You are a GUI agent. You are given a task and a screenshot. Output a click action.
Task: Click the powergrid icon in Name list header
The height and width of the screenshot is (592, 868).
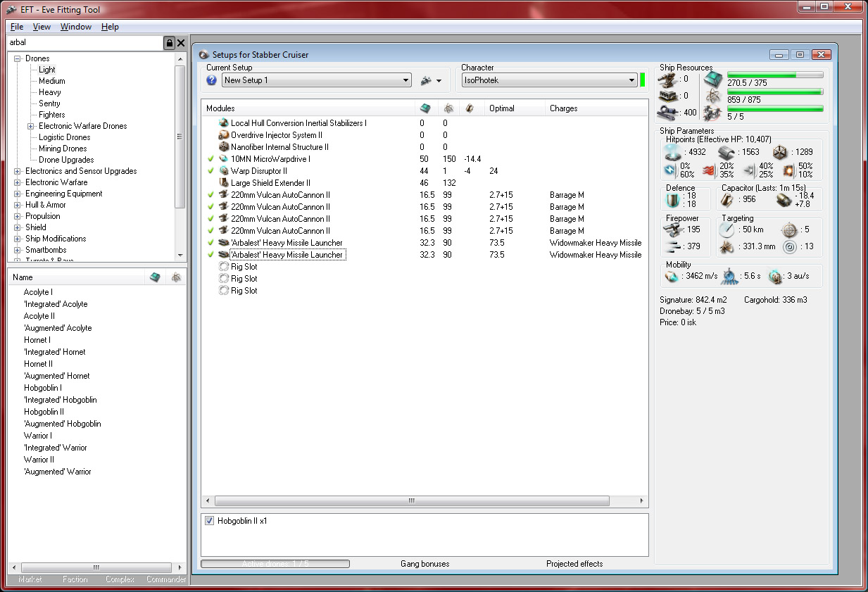[x=176, y=277]
